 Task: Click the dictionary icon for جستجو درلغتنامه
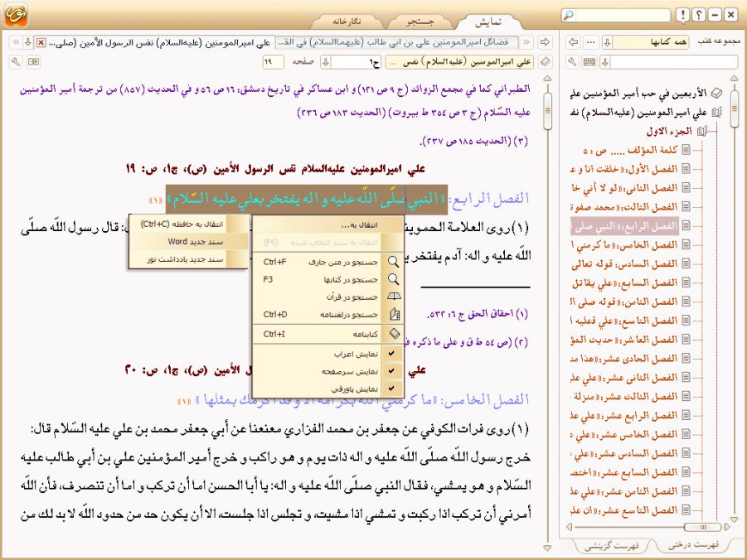click(x=395, y=314)
